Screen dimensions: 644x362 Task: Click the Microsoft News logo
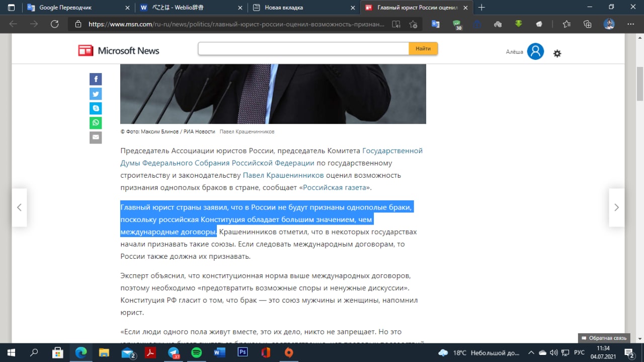tap(119, 50)
